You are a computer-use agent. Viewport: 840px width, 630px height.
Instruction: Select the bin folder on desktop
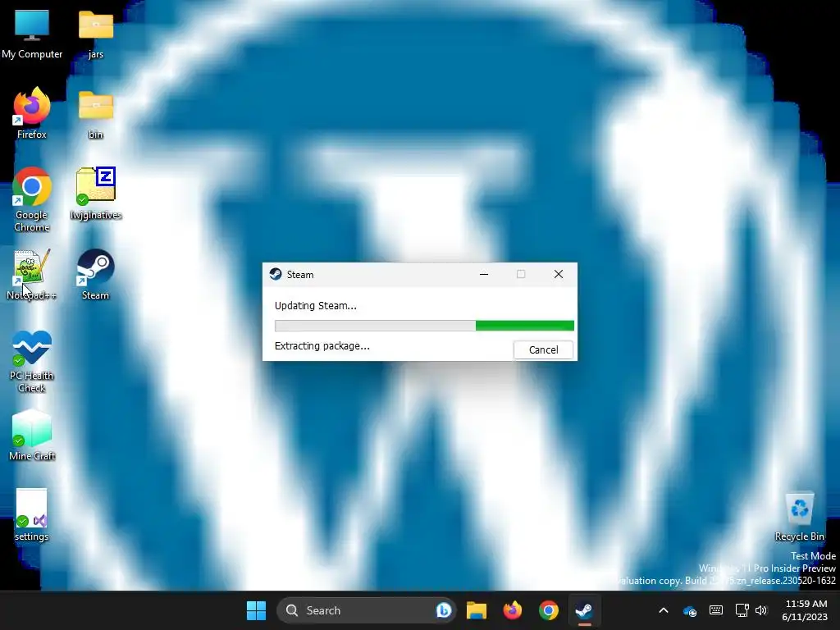[x=95, y=113]
